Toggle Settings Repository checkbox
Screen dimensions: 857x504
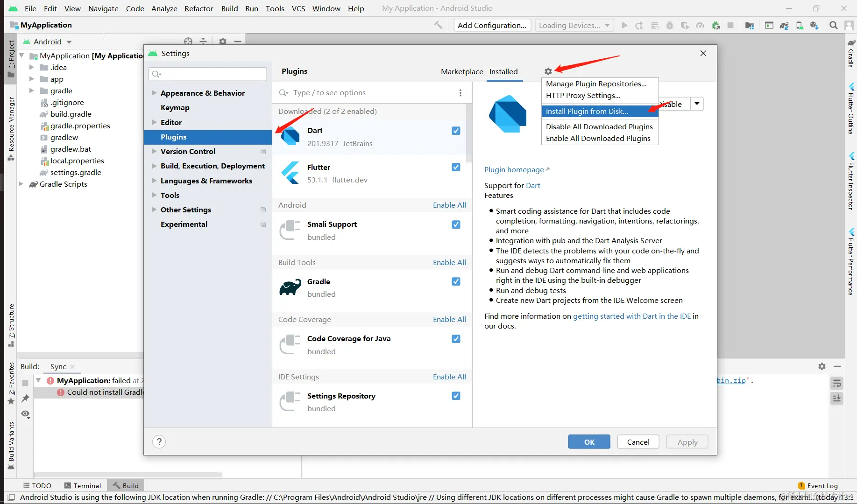456,396
